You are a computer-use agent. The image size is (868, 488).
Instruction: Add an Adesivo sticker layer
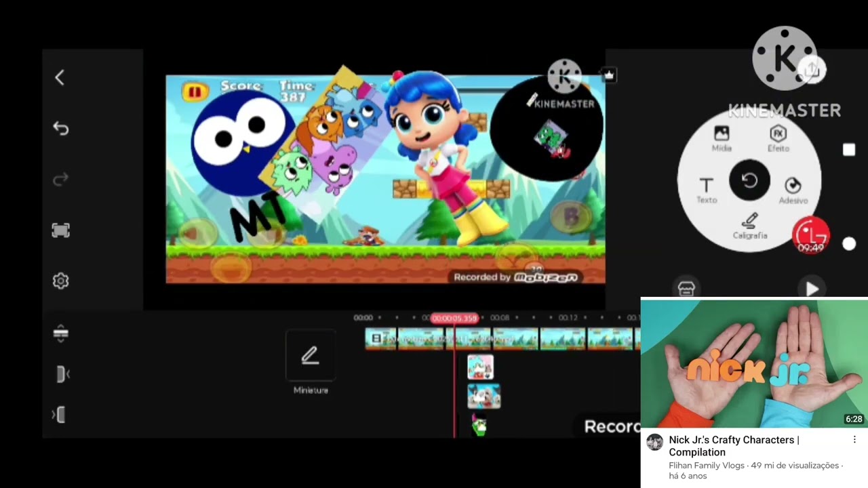coord(793,190)
